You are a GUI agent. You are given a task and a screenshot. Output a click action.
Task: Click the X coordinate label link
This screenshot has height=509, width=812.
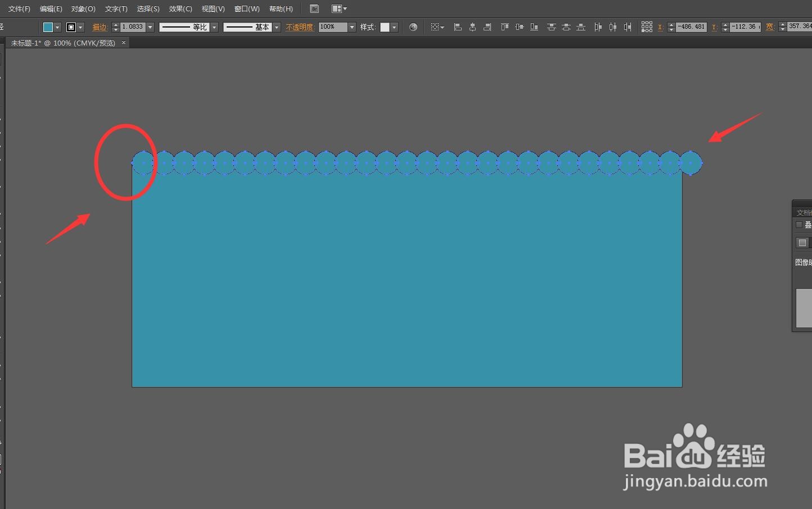661,27
